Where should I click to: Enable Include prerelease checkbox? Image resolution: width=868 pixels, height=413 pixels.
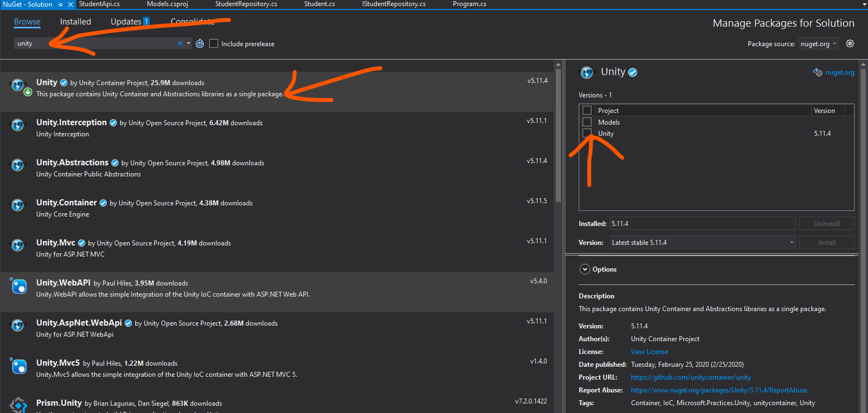(x=214, y=43)
